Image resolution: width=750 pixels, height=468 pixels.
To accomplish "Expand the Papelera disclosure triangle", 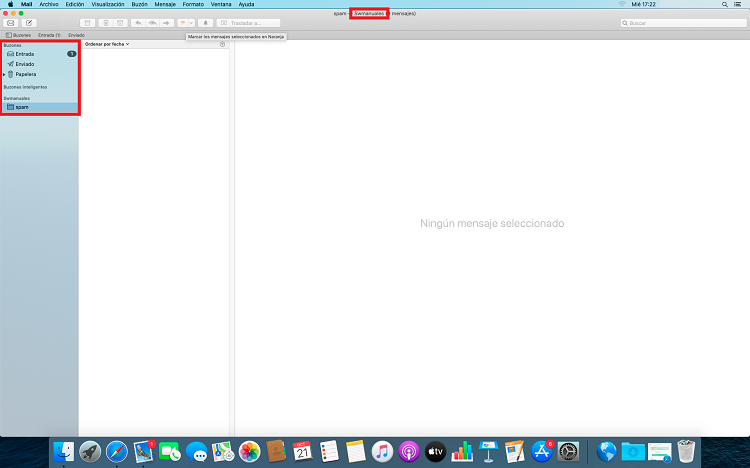I will [4, 75].
